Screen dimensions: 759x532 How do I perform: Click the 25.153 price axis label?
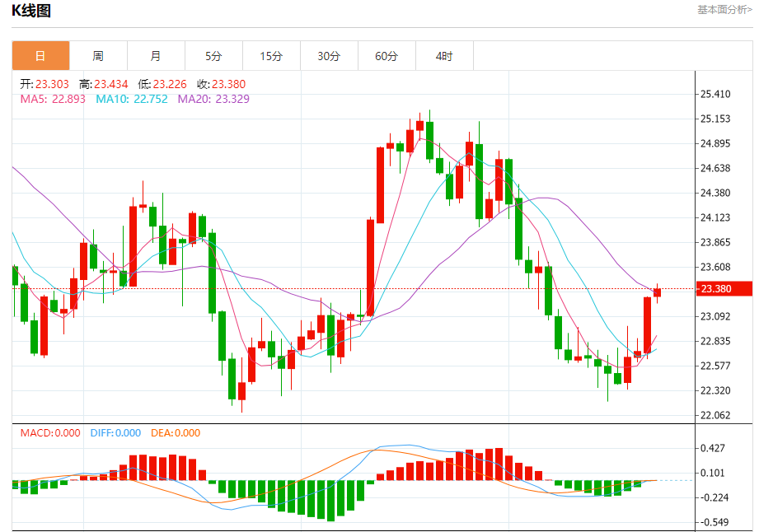click(x=715, y=119)
